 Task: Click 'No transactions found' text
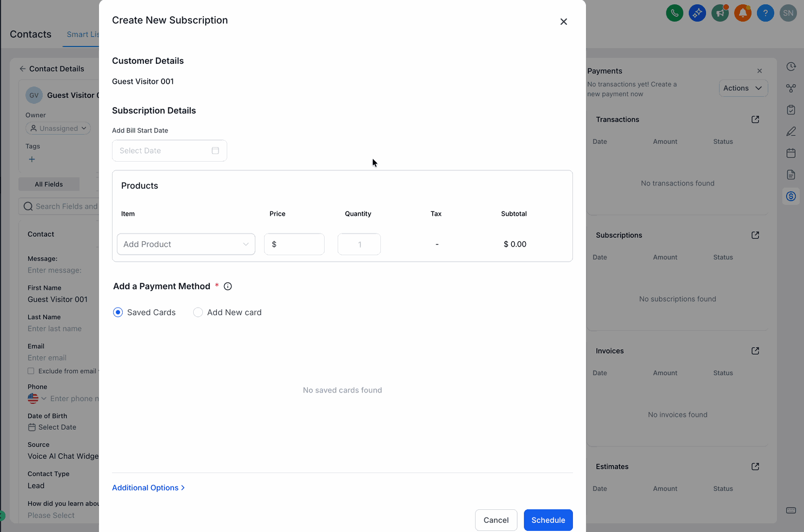point(678,183)
